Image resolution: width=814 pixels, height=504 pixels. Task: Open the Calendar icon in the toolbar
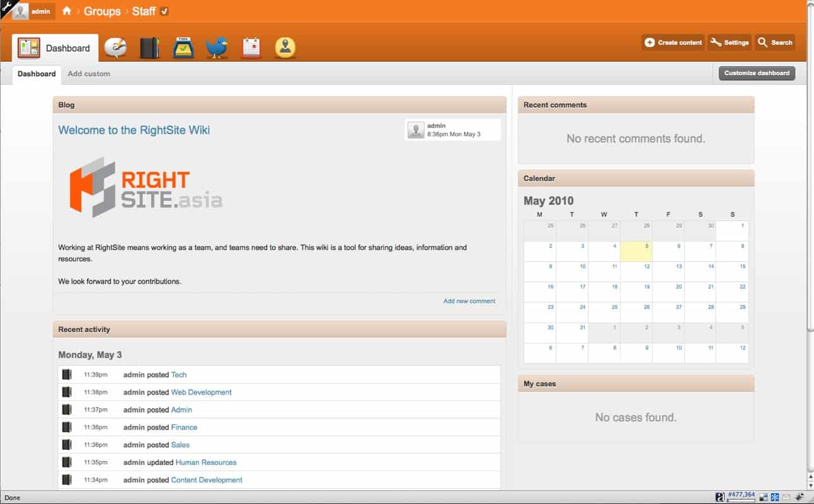[251, 48]
